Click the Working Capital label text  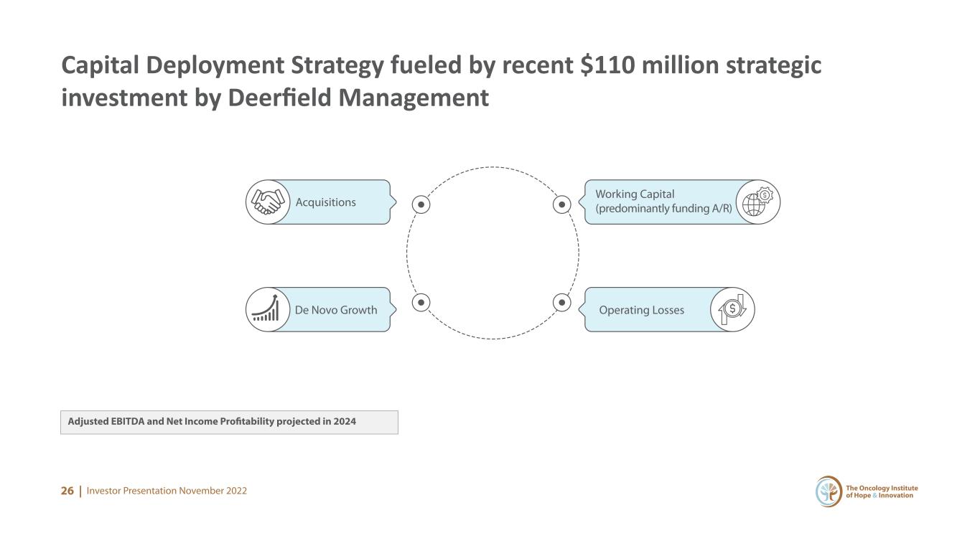coord(663,202)
